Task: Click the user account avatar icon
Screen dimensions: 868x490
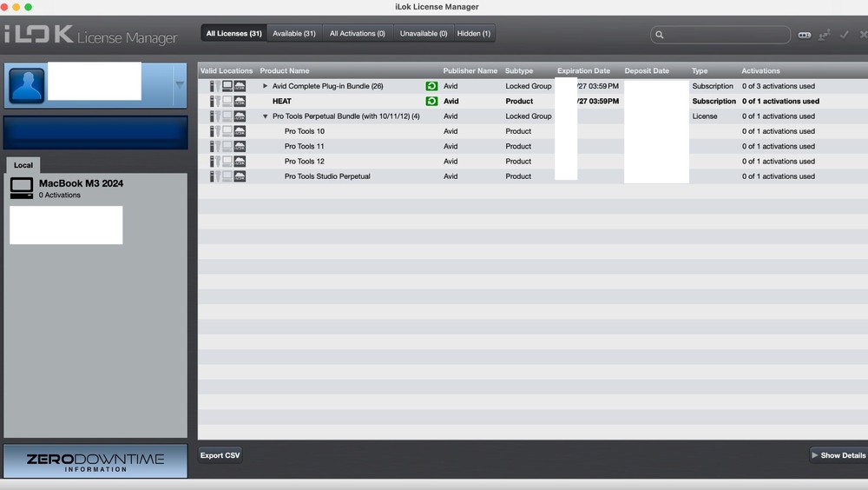Action: [26, 86]
